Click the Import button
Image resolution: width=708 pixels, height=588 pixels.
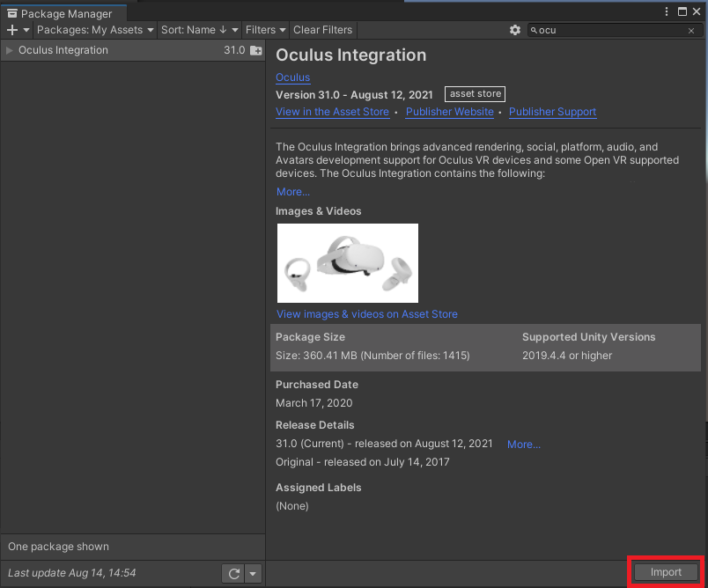(x=666, y=572)
